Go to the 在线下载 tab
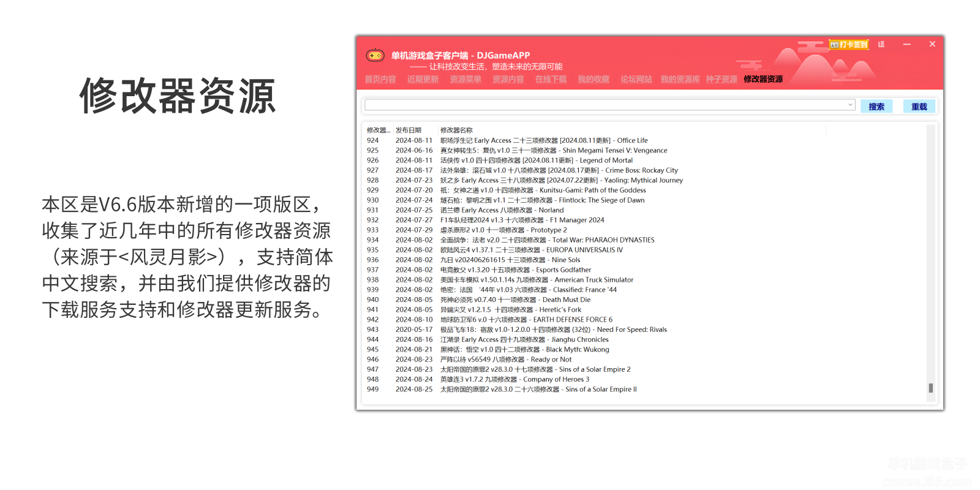 [x=551, y=79]
